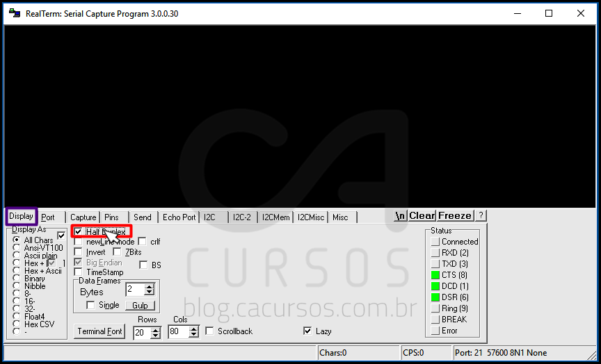
Task: Select Float4 display mode
Action: point(17,316)
